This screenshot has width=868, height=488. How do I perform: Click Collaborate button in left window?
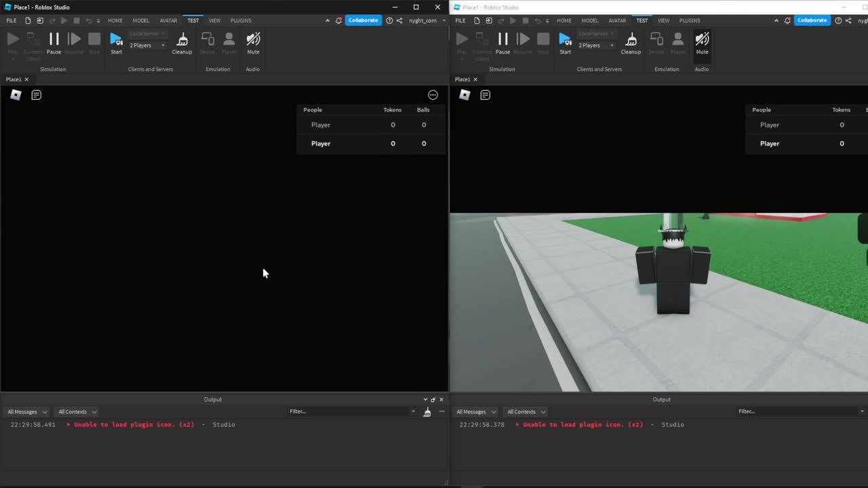tap(363, 20)
